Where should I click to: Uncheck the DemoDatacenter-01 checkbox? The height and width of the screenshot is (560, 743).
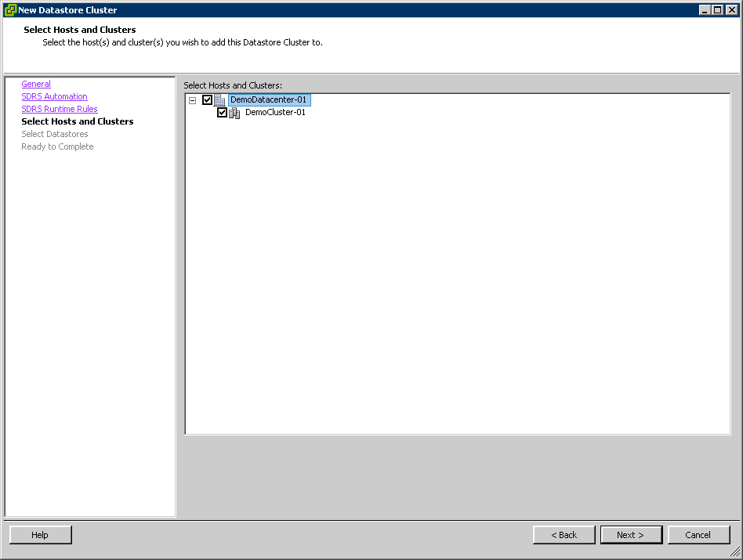pos(207,100)
